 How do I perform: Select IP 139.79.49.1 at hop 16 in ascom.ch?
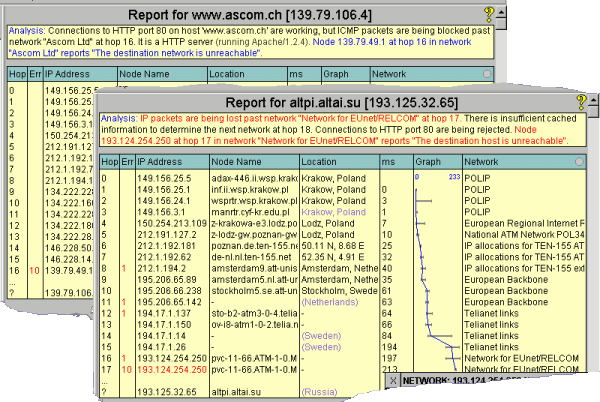click(68, 270)
